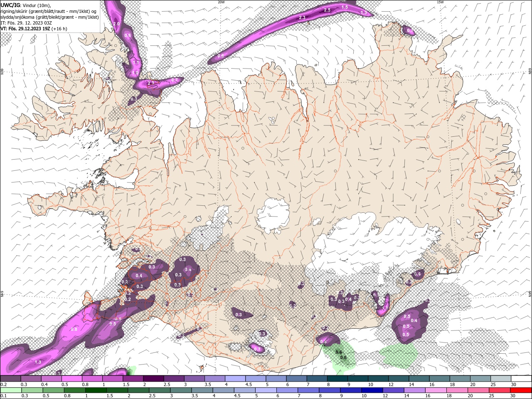Click the 'UWC/IG' title text
This screenshot has height=399, width=532.
(10, 5)
